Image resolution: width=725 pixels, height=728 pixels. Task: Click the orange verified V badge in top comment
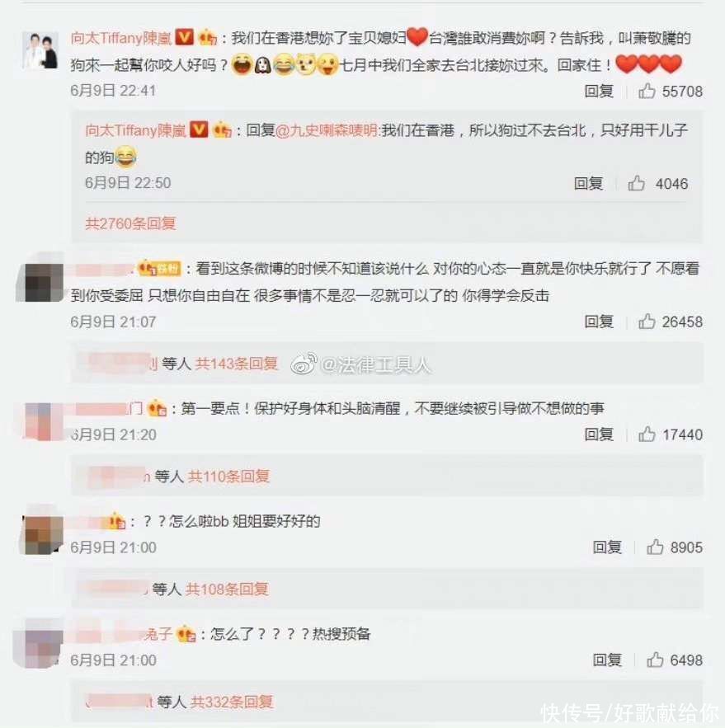(184, 37)
